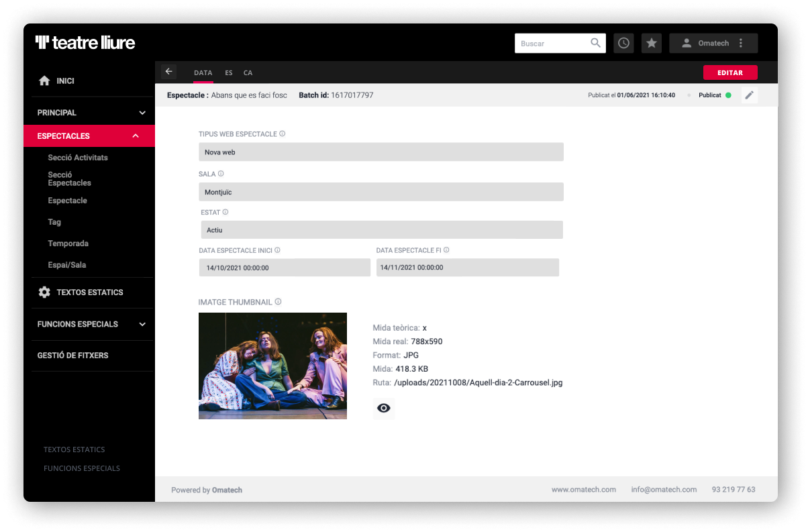Switch to the CA language tab
This screenshot has width=808, height=532.
[x=248, y=72]
